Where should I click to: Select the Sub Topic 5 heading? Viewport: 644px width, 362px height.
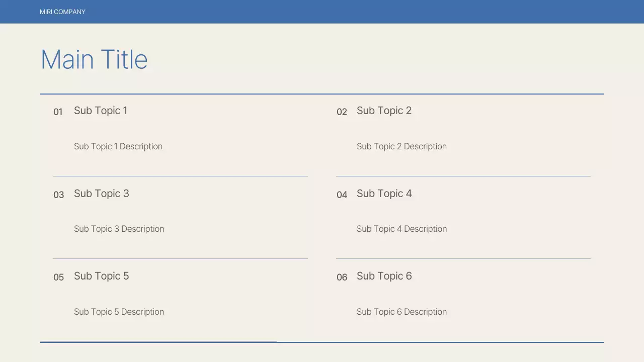click(102, 276)
